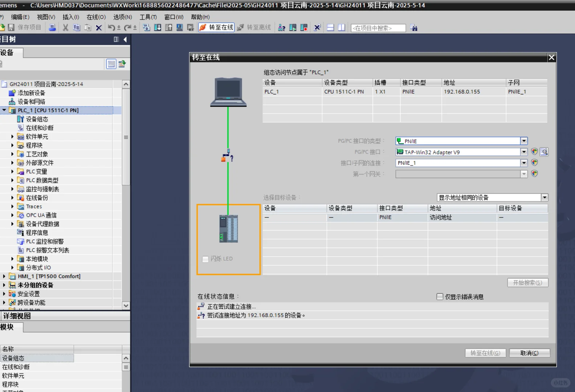Toggle the 仅显示错误消息 checkbox
Screen dimensions: 575x392
pos(440,297)
